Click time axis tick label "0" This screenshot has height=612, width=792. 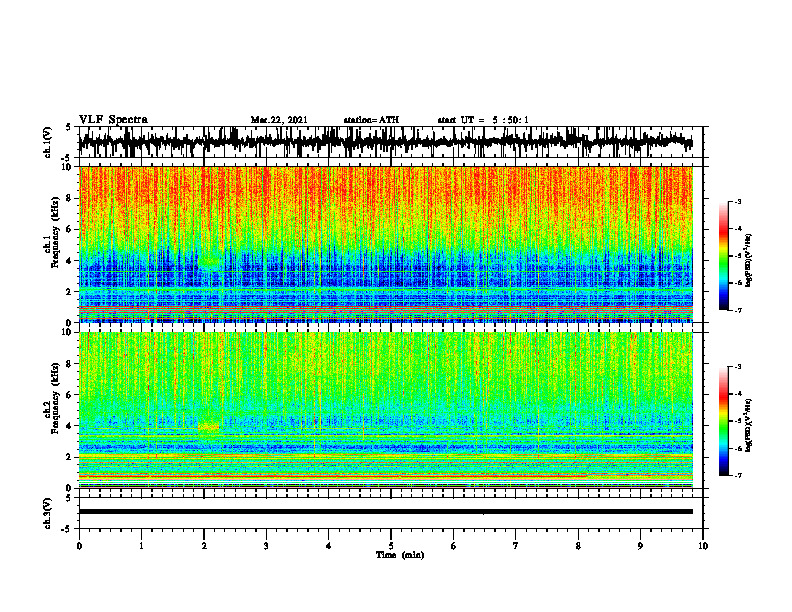(79, 546)
